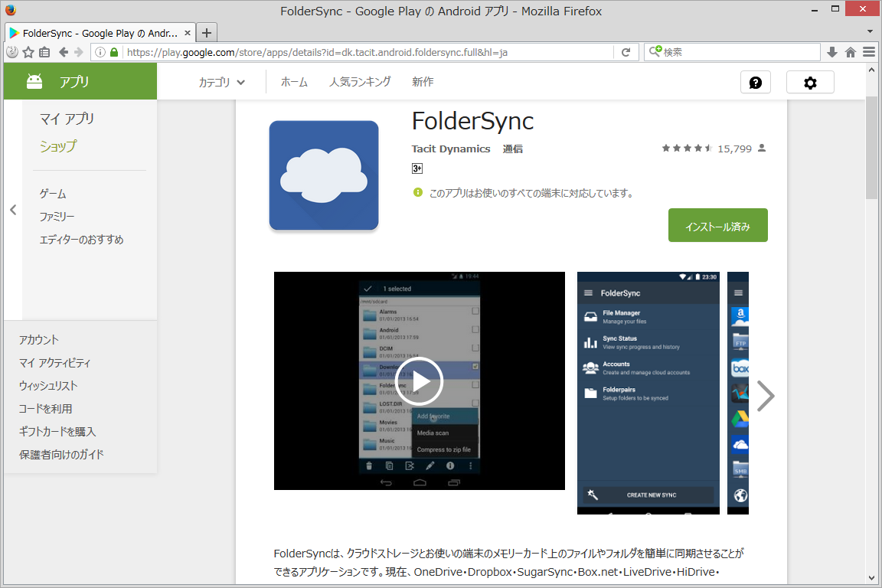Image resolution: width=882 pixels, height=588 pixels.
Task: Click the page scrollbar down arrow
Action: [x=871, y=578]
